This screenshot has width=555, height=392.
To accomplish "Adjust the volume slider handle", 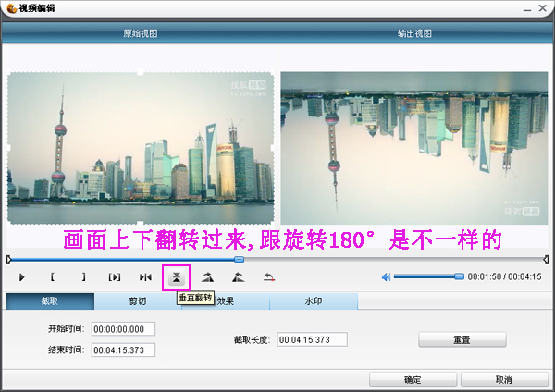I will pos(459,276).
